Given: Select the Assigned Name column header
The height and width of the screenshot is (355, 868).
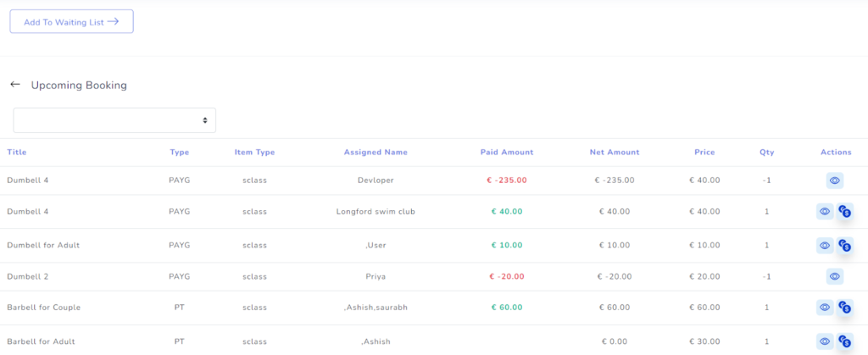Looking at the screenshot, I should [375, 153].
